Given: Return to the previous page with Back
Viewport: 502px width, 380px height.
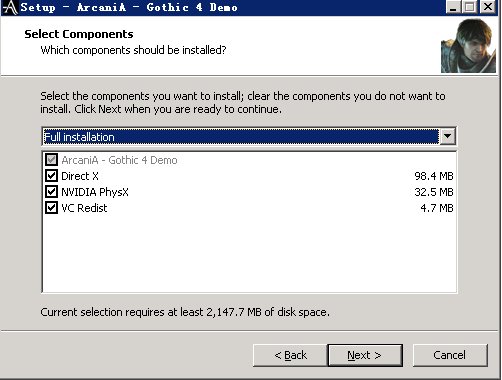Looking at the screenshot, I should point(290,355).
